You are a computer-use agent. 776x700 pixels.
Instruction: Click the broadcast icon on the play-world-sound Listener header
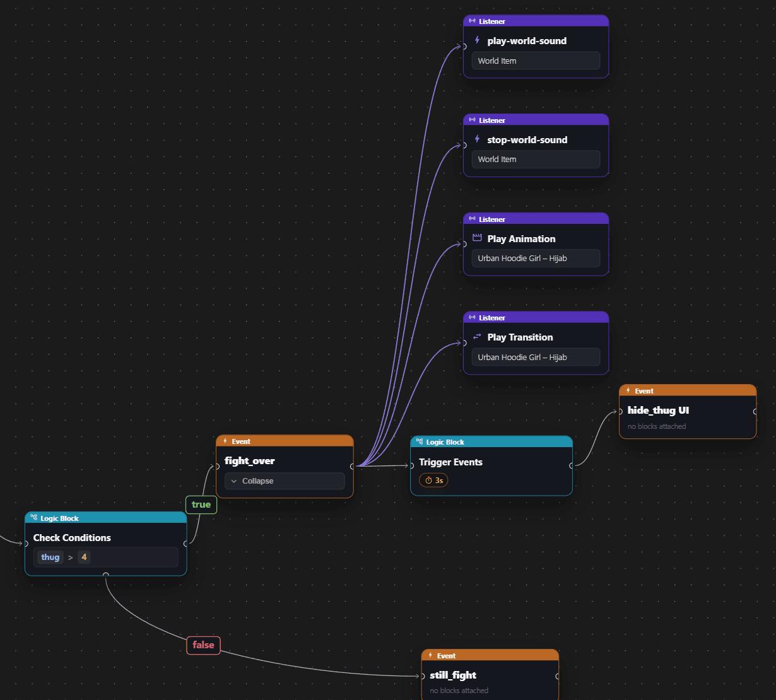click(472, 21)
